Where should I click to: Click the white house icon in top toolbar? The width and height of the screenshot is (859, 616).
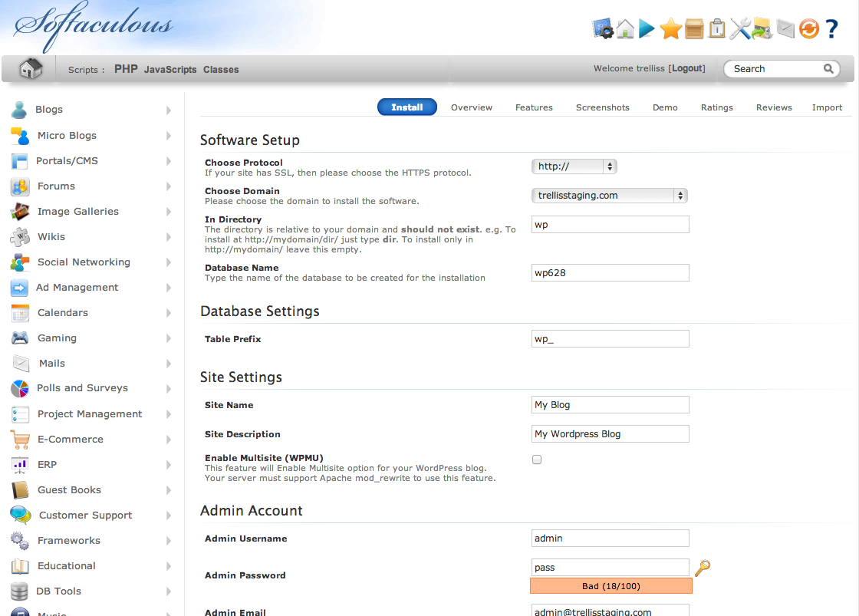[625, 28]
